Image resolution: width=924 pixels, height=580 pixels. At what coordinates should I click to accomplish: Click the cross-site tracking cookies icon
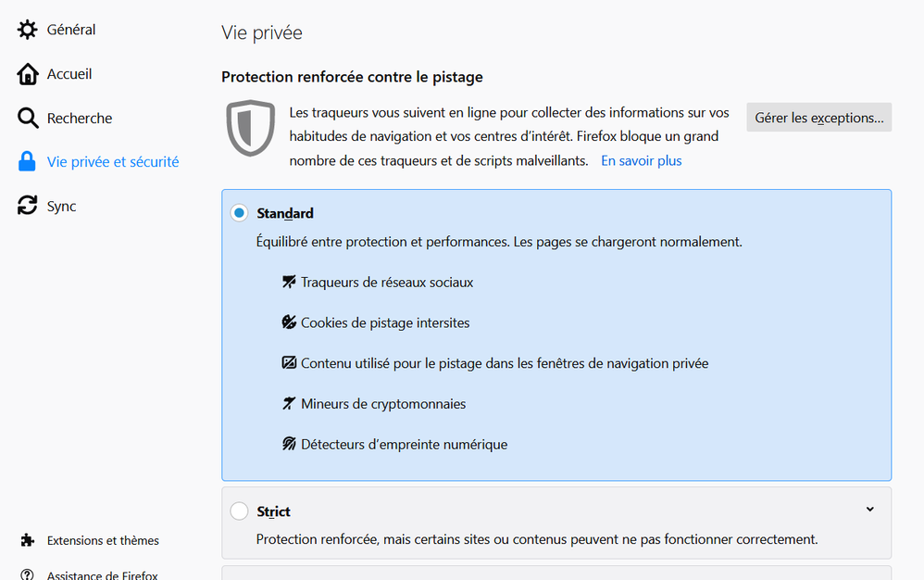click(x=289, y=322)
